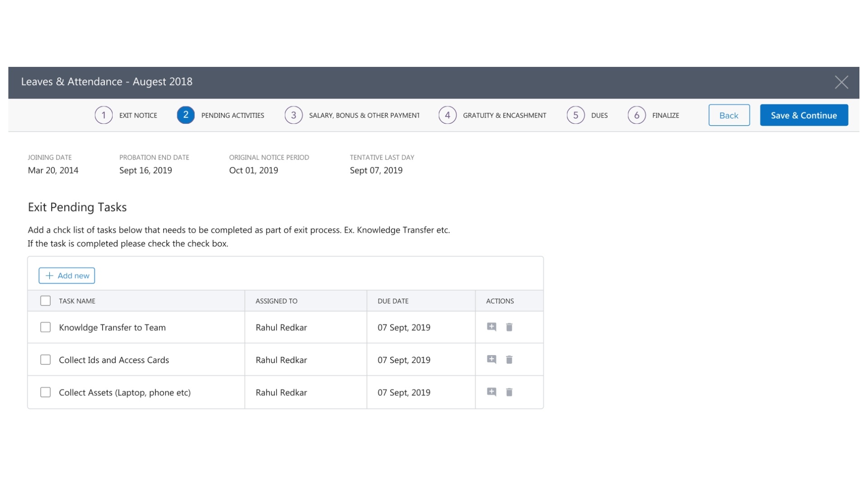
Task: Delete the Knowldge Transfer to Team task
Action: [x=509, y=327]
